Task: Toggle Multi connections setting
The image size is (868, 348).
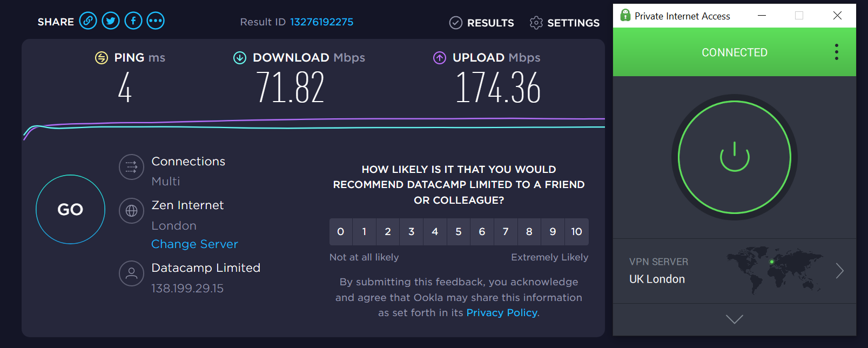Action: [x=166, y=182]
